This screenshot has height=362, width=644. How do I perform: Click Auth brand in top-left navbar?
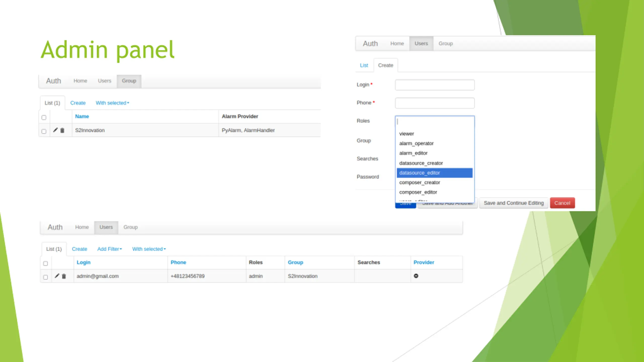click(x=53, y=81)
